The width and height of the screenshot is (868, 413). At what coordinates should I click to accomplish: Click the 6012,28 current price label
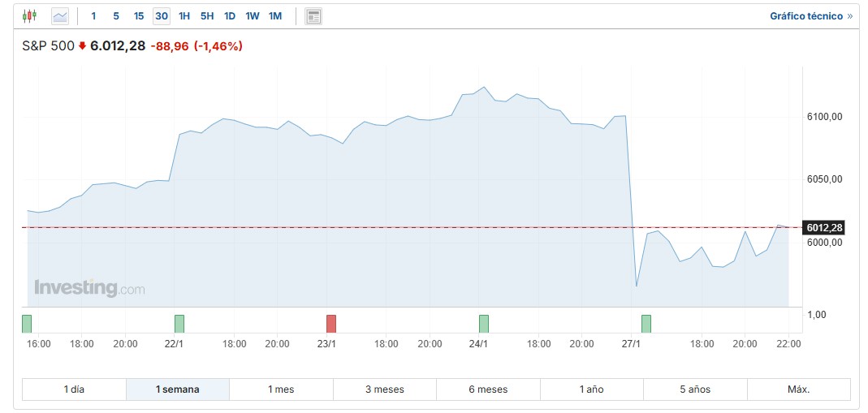(x=823, y=227)
